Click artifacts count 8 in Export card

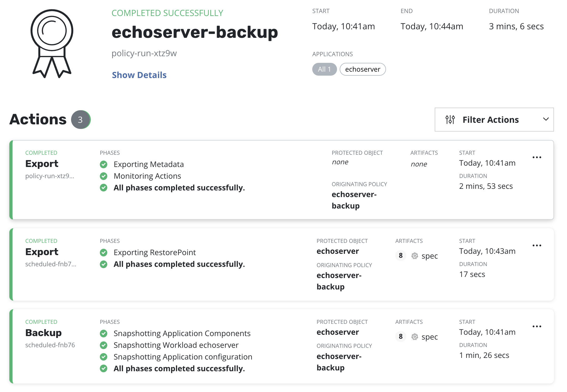point(400,256)
